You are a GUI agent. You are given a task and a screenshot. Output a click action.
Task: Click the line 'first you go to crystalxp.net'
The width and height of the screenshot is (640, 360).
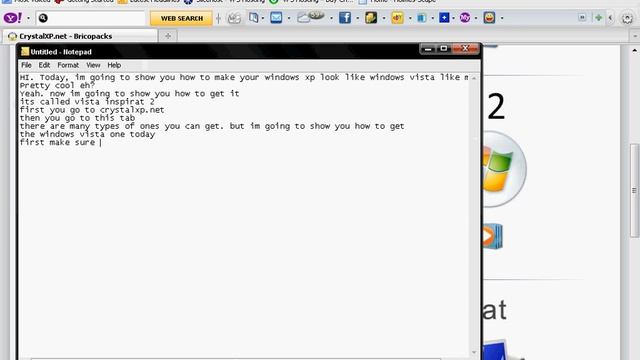[x=92, y=110]
